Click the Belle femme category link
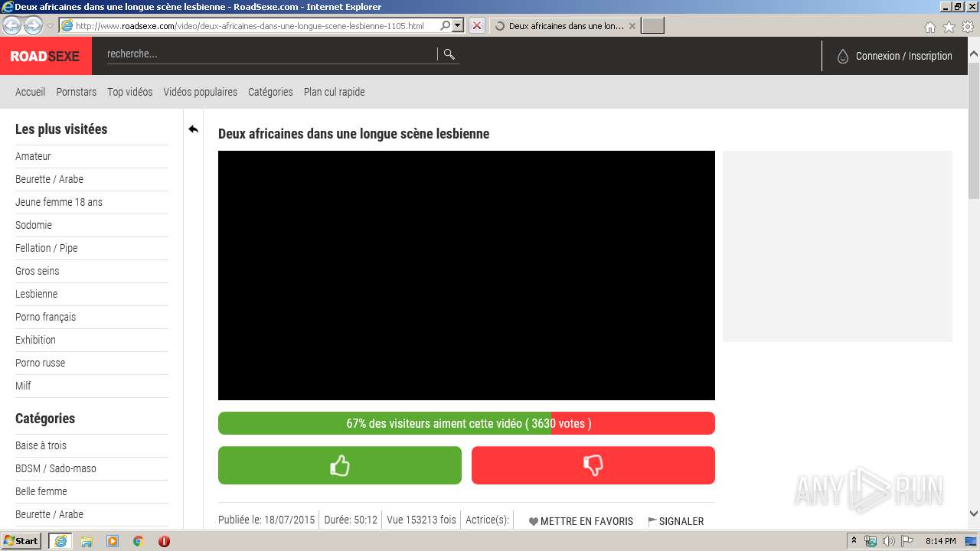980x551 pixels. (x=41, y=491)
